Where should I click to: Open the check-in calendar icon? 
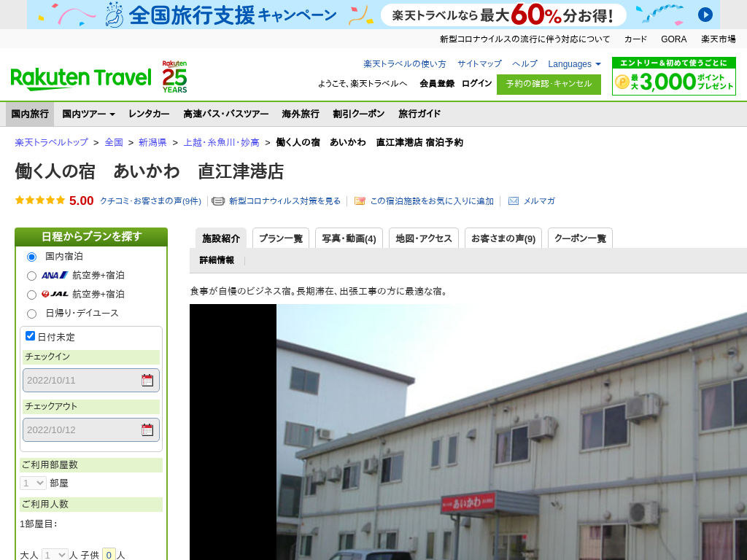[x=147, y=380]
